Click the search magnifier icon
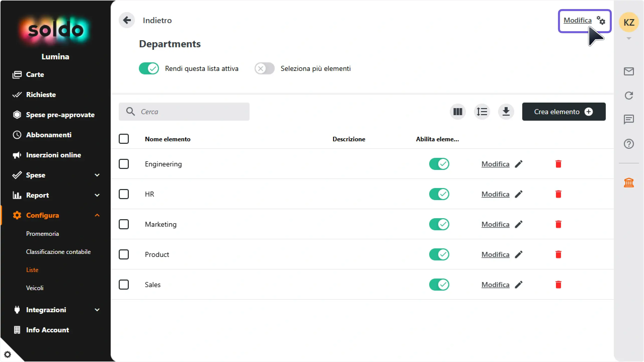The width and height of the screenshot is (644, 362). pos(130,111)
